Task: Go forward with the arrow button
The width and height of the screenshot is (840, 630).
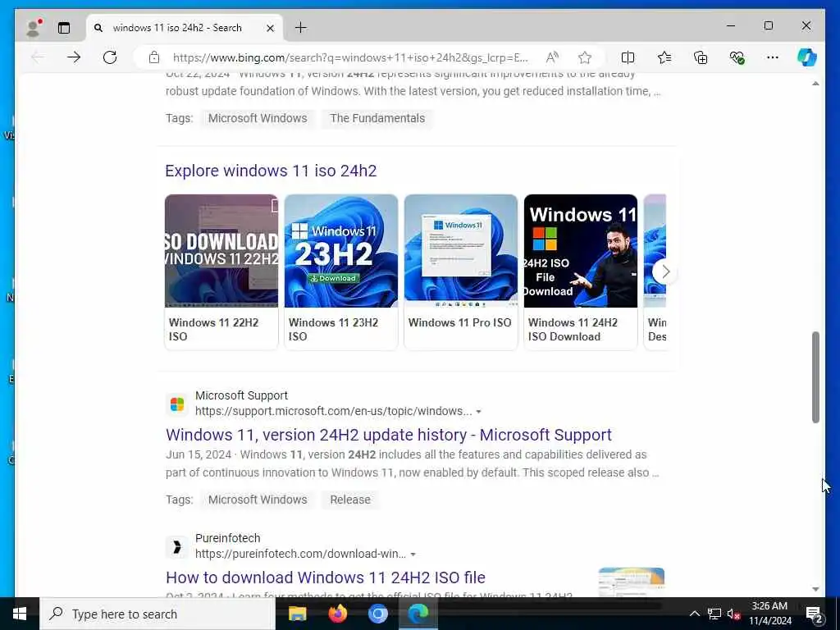Action: [x=74, y=57]
